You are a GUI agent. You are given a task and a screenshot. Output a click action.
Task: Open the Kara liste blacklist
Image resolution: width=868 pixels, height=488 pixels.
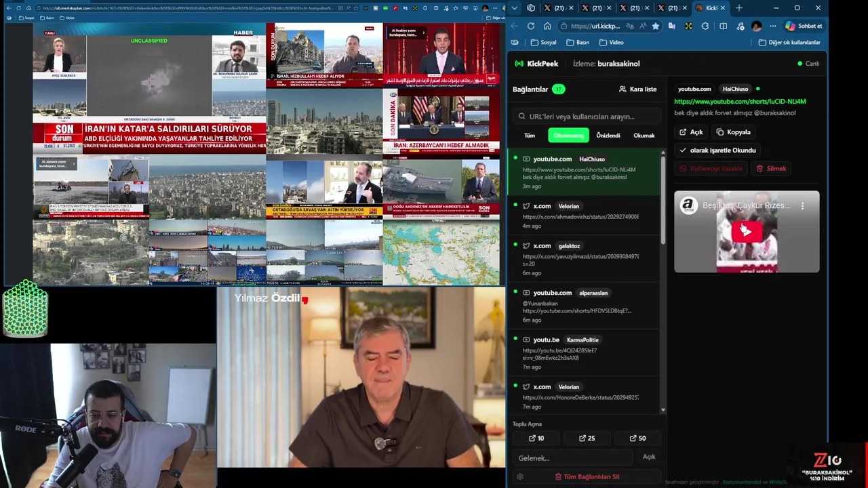(637, 89)
